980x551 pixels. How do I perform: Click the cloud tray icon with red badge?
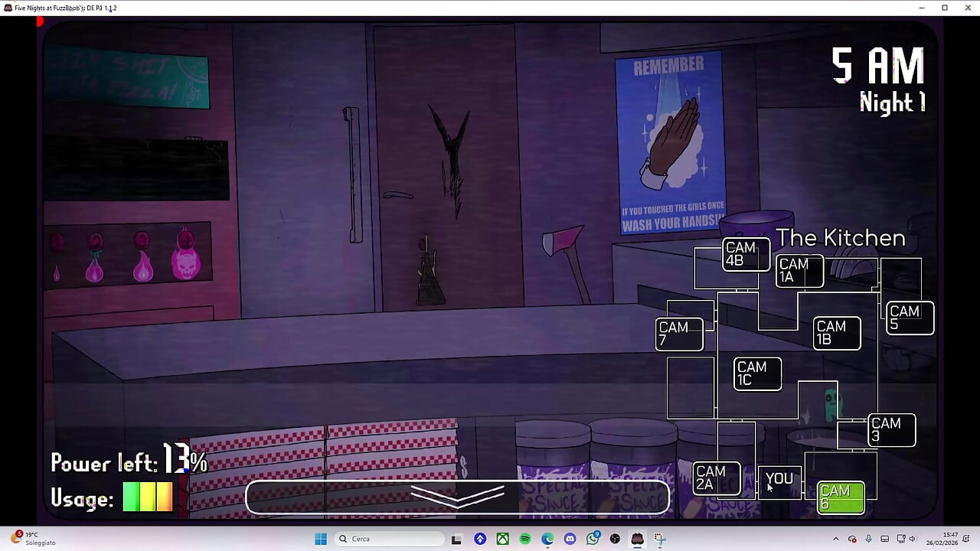coord(852,539)
